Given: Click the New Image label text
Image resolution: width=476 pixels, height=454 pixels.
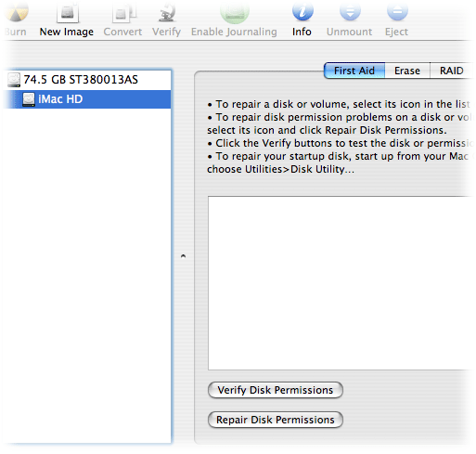Looking at the screenshot, I should click(67, 32).
